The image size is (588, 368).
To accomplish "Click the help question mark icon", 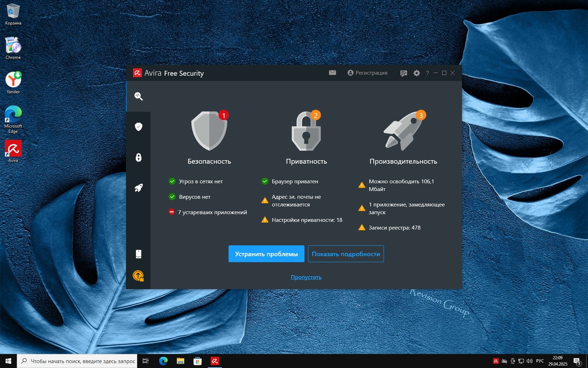I will coord(427,73).
